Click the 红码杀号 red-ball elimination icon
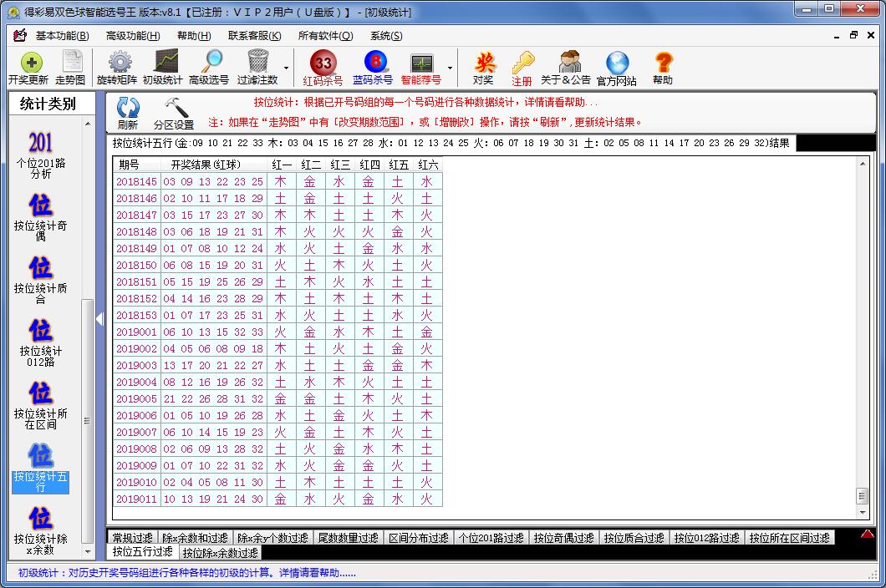The height and width of the screenshot is (588, 886). coord(322,67)
